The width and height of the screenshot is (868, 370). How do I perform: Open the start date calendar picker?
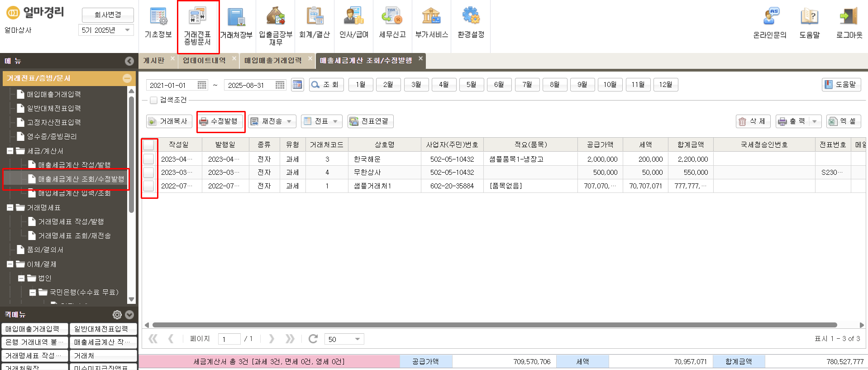(202, 85)
